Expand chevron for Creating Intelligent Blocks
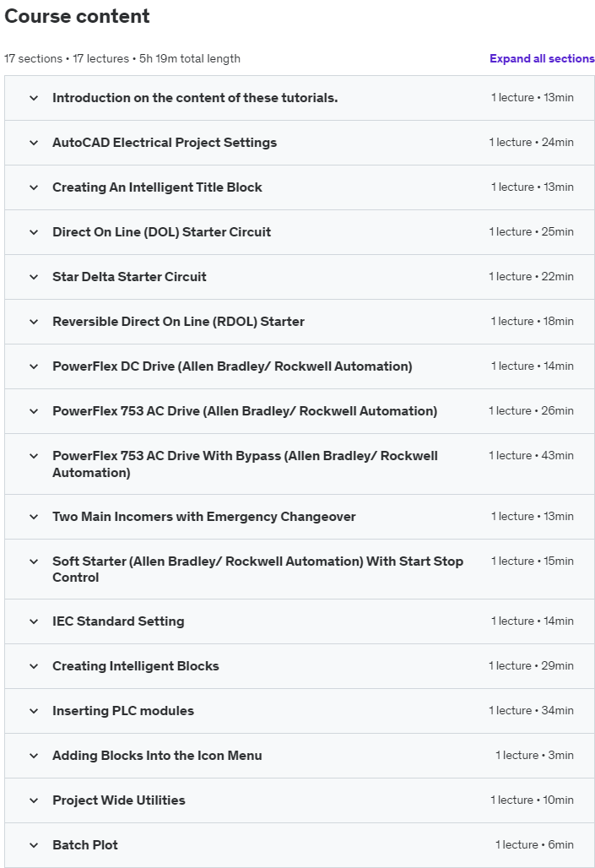 [34, 666]
